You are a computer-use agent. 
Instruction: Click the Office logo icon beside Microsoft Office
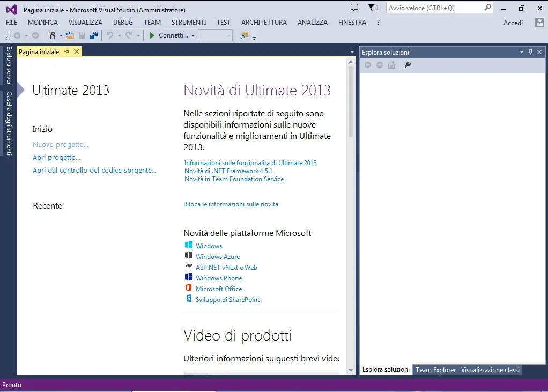pos(189,288)
